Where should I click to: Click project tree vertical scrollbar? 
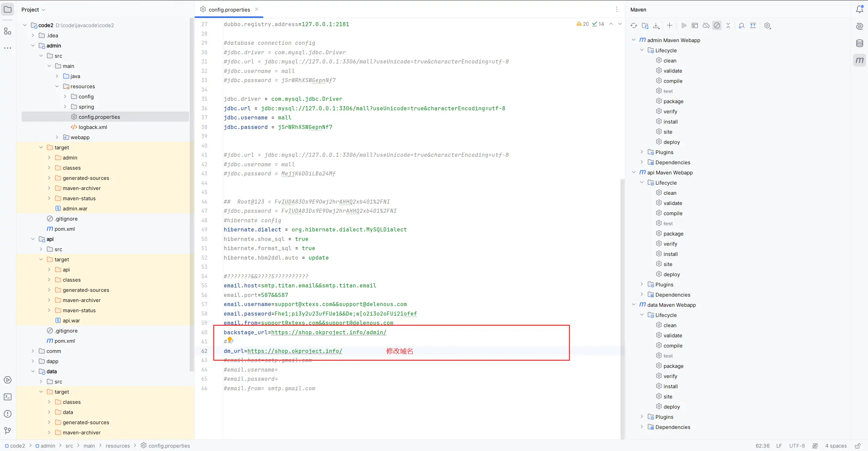[x=191, y=195]
